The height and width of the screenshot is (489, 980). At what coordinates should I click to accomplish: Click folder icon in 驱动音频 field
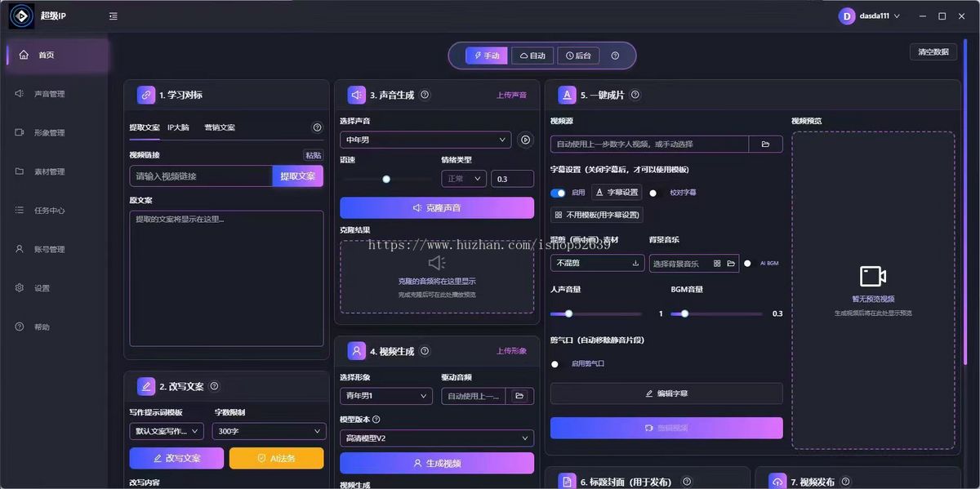[519, 396]
